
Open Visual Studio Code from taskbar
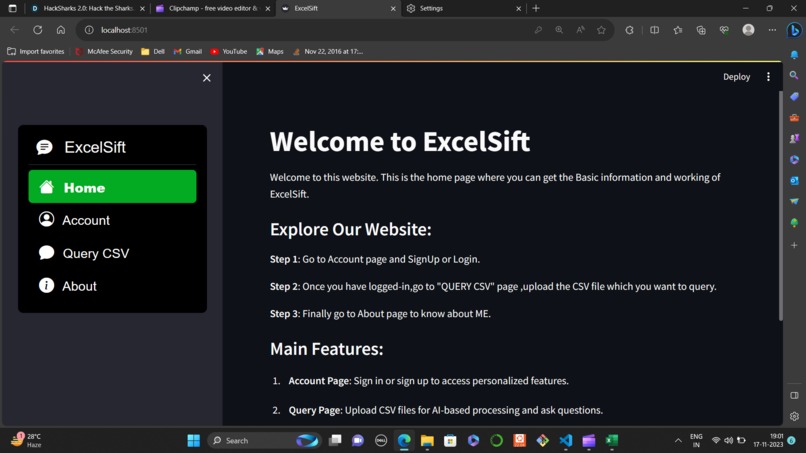565,441
